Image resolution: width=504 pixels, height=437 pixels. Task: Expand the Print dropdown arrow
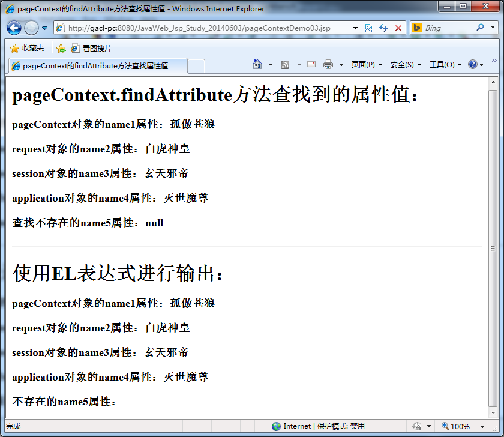click(341, 65)
